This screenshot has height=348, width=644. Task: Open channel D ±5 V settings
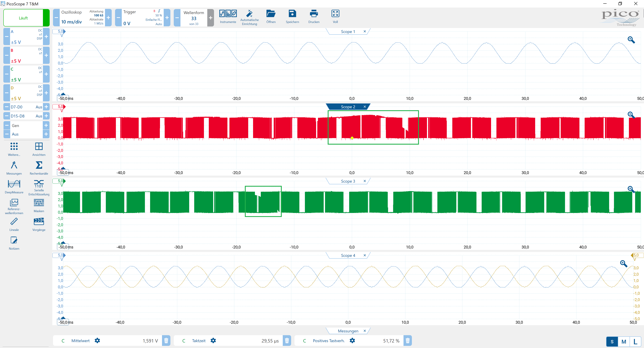[x=26, y=93]
